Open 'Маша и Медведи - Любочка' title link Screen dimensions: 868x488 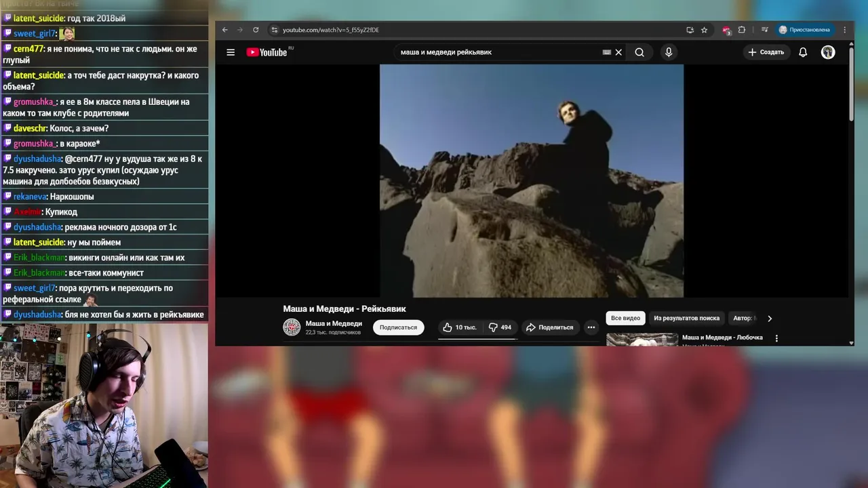pyautogui.click(x=722, y=338)
